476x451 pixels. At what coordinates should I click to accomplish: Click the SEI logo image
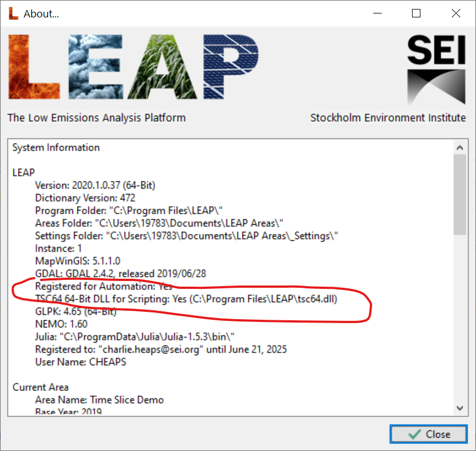[x=436, y=70]
